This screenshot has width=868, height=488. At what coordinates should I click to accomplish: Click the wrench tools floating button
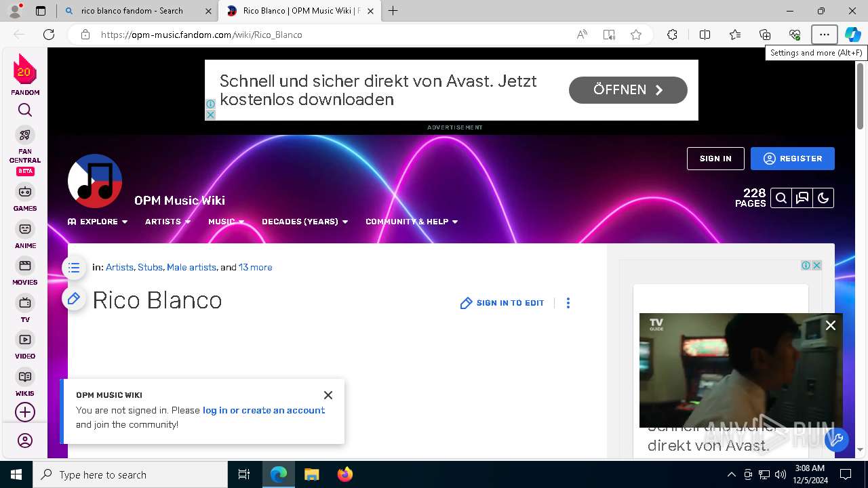[837, 439]
